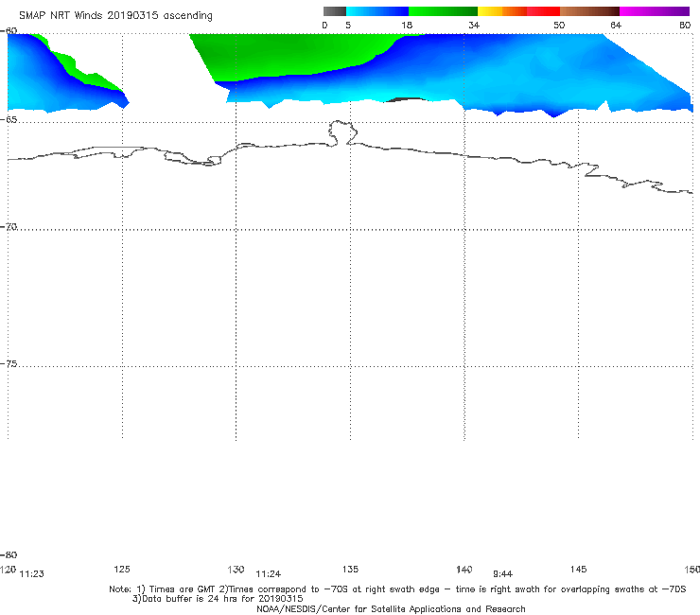Click the color bar label '18'
The height and width of the screenshot is (615, 700).
pyautogui.click(x=407, y=25)
